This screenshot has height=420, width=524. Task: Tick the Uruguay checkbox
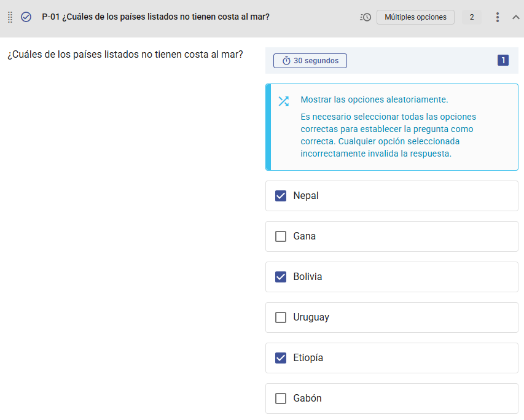coord(281,317)
